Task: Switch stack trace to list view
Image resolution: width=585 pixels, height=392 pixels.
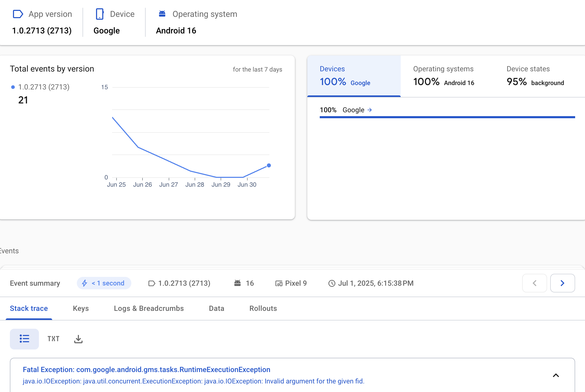Action: [24, 339]
